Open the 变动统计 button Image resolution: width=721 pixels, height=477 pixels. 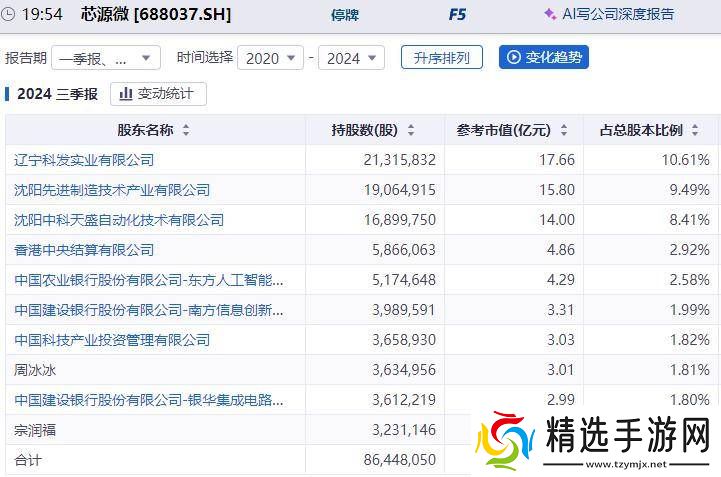coord(158,94)
